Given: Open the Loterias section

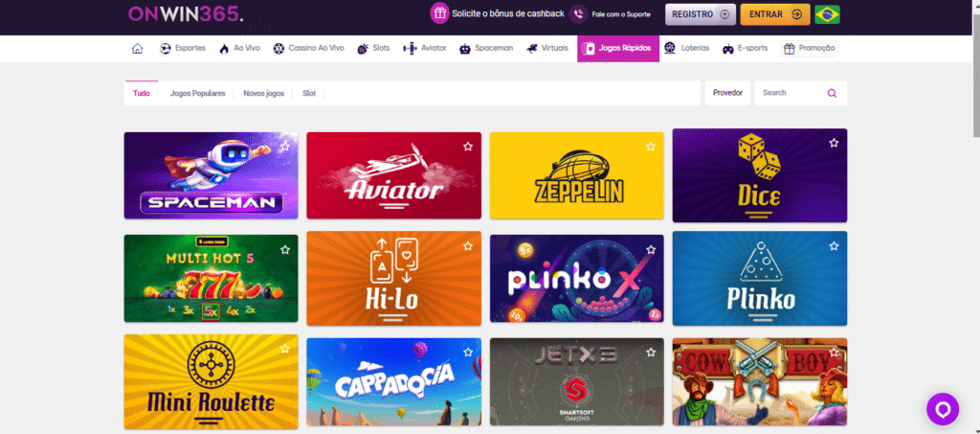Looking at the screenshot, I should click(x=687, y=48).
